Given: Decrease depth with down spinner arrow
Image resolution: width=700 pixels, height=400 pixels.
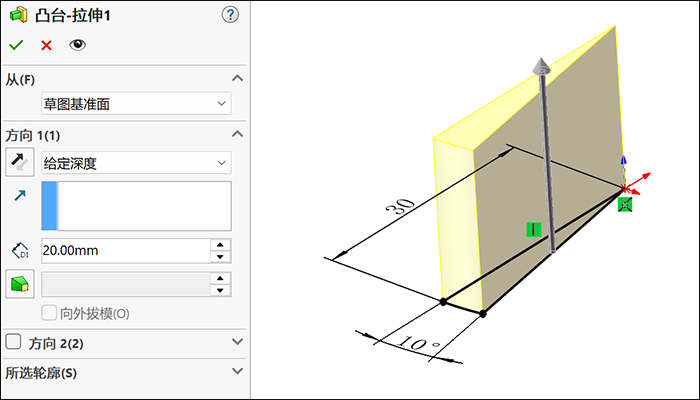Looking at the screenshot, I should [x=220, y=257].
